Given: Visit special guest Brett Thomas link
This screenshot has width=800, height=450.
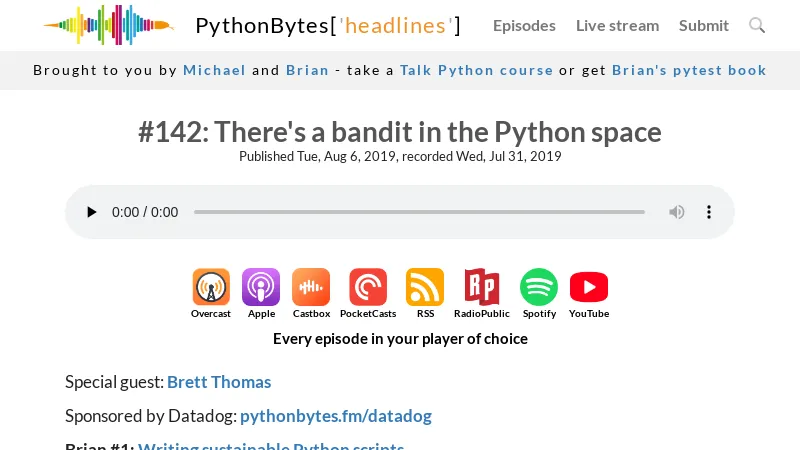Looking at the screenshot, I should click(x=219, y=382).
